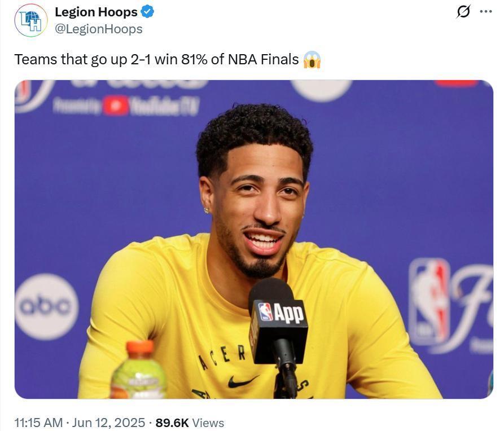Click the Jun 12, 2025 date

point(108,423)
